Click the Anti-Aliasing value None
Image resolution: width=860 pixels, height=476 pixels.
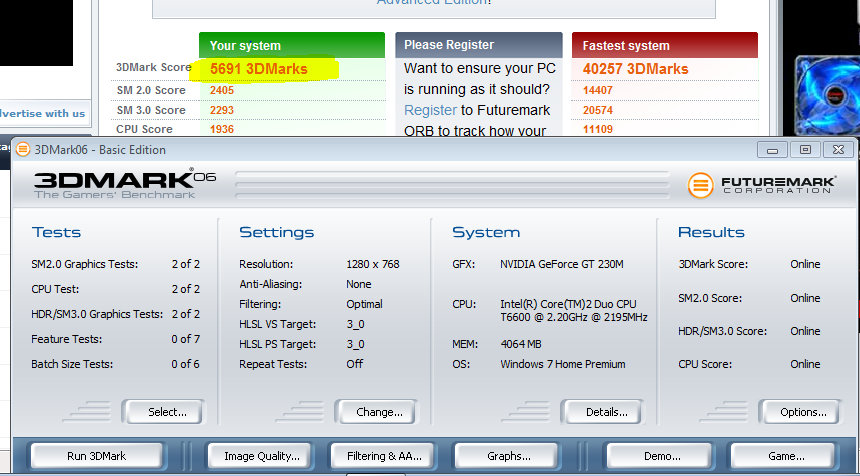(359, 284)
